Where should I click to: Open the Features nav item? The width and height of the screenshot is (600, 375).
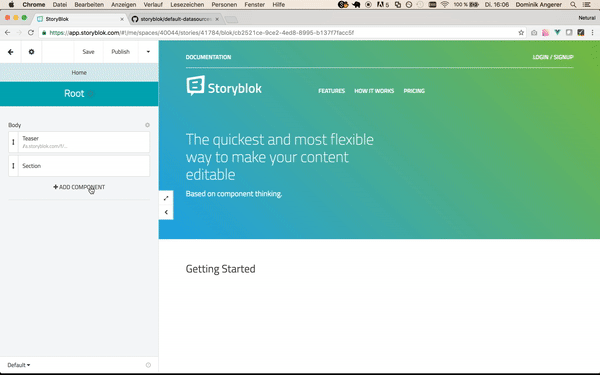[x=331, y=91]
